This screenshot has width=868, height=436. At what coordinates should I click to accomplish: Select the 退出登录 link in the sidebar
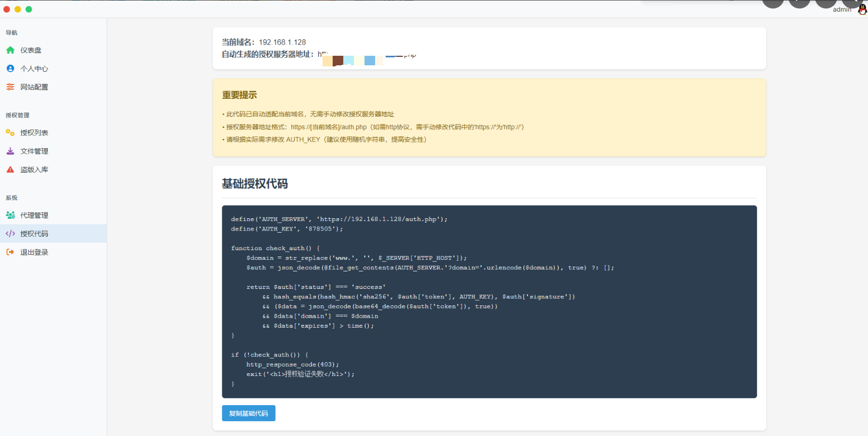[x=34, y=252]
